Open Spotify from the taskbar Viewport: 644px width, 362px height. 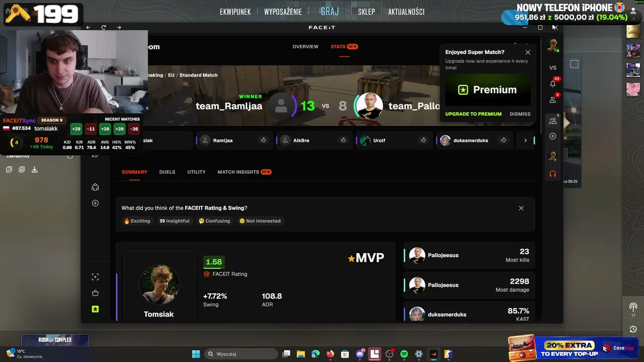click(x=404, y=354)
